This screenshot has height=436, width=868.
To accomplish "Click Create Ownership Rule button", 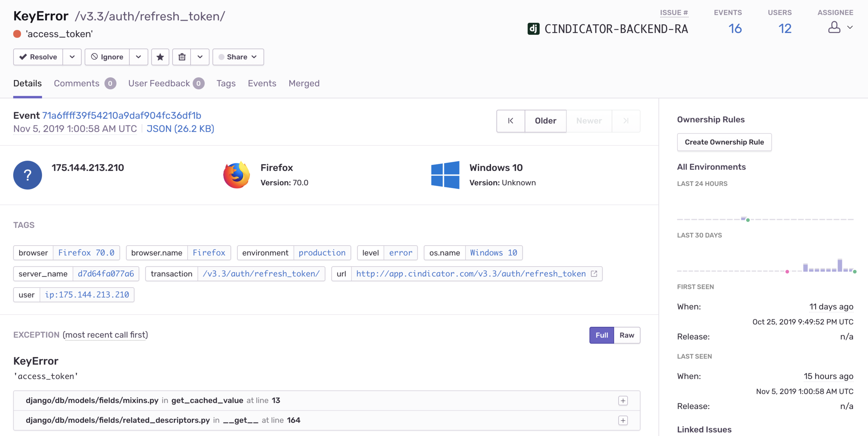I will point(724,142).
